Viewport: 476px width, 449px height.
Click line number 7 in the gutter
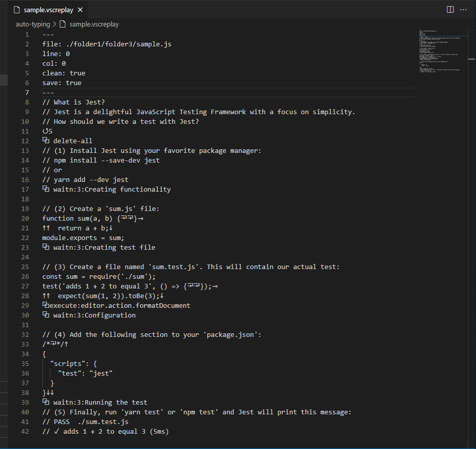click(27, 93)
